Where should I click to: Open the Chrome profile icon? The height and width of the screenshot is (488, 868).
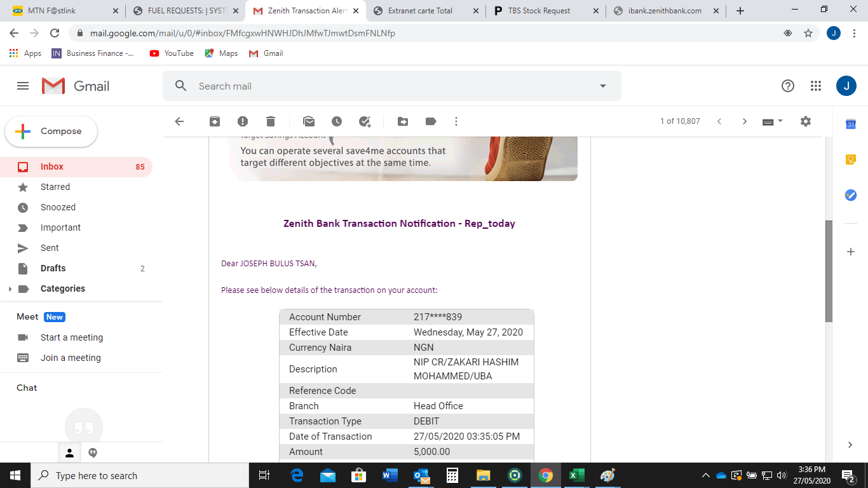click(x=834, y=33)
